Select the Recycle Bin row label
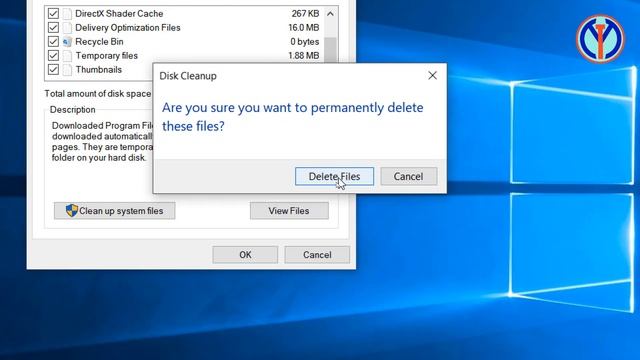The image size is (640, 360). pyautogui.click(x=99, y=42)
